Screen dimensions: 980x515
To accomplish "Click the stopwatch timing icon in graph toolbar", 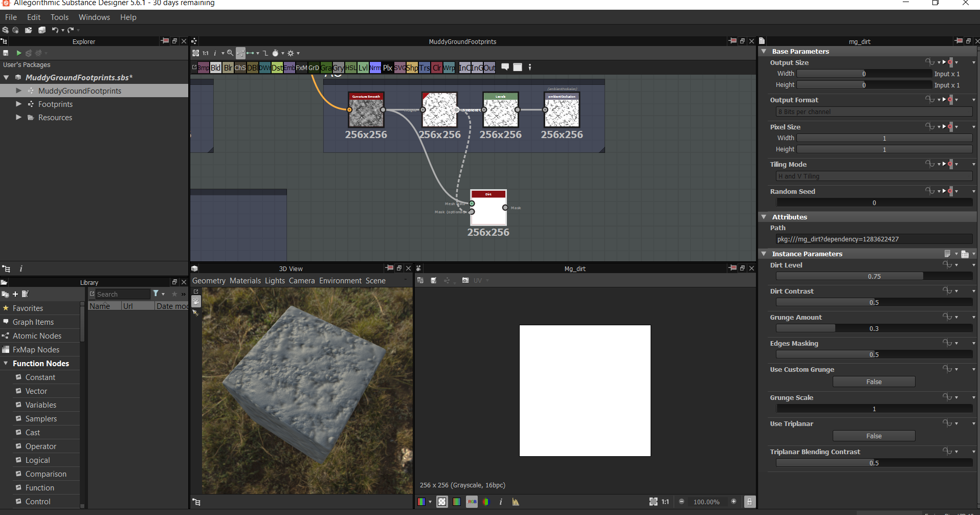I will tap(275, 53).
